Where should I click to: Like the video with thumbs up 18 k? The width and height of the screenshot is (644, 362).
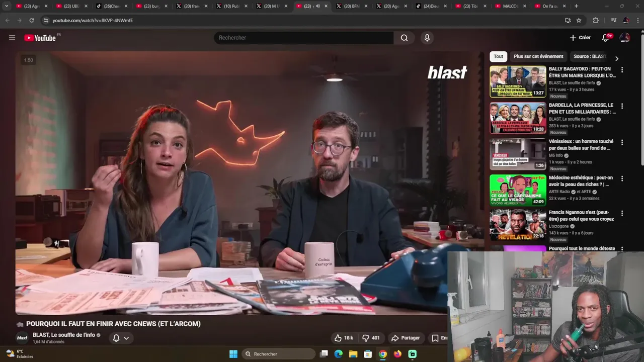point(344,338)
